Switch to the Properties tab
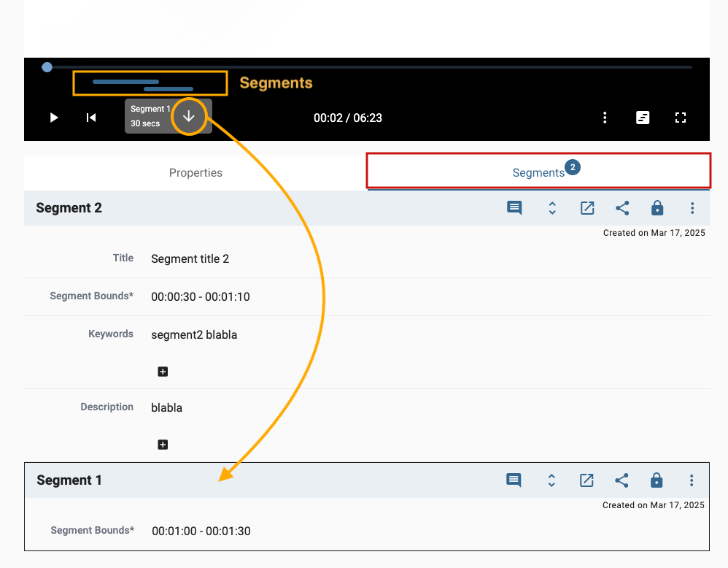 [x=195, y=173]
